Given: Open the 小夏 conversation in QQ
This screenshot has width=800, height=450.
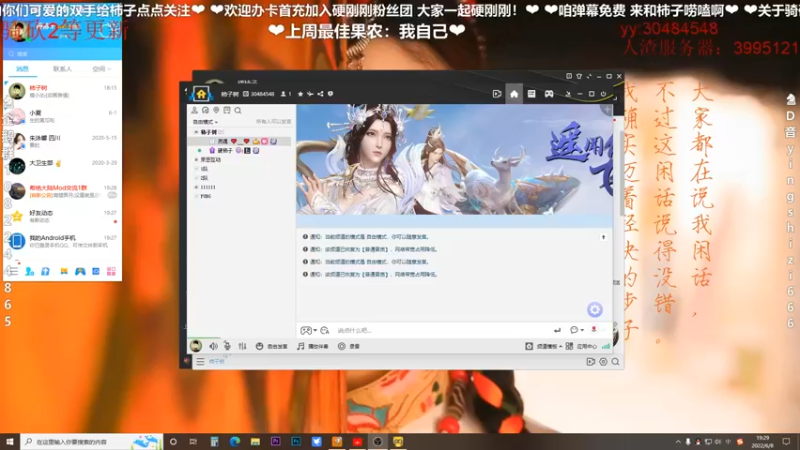Looking at the screenshot, I should [62, 116].
